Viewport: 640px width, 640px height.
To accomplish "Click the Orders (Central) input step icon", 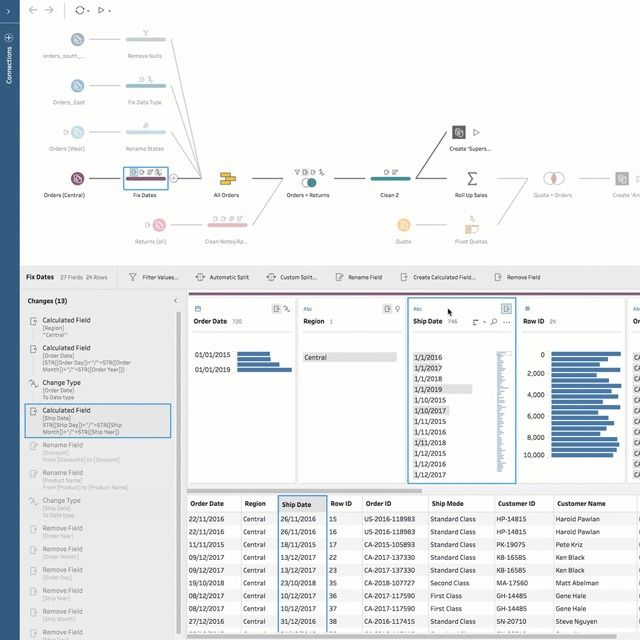I will point(77,178).
